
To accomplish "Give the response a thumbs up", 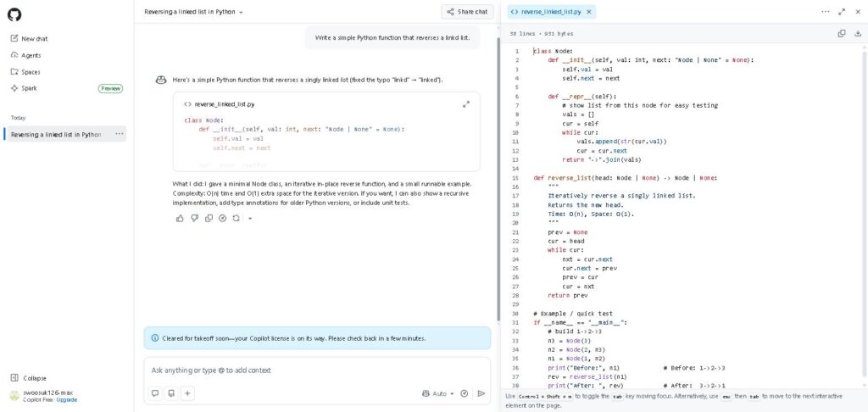I will coord(180,218).
